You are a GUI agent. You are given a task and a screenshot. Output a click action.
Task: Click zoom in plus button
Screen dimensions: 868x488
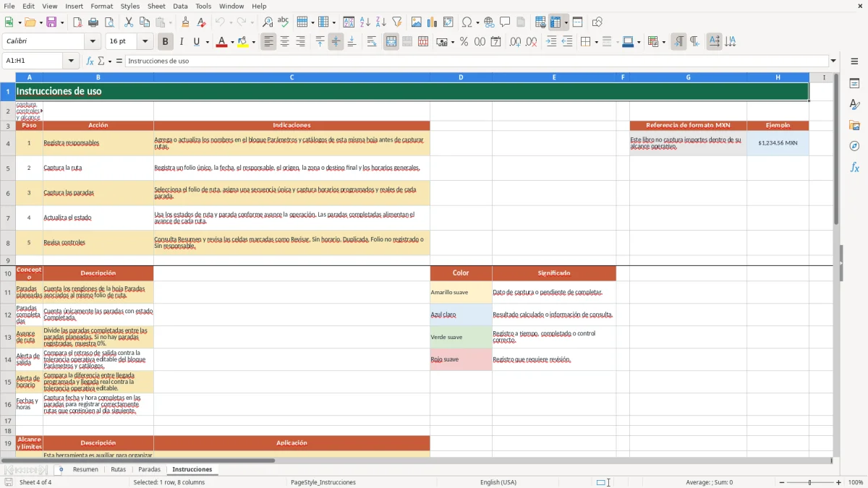pos(839,482)
